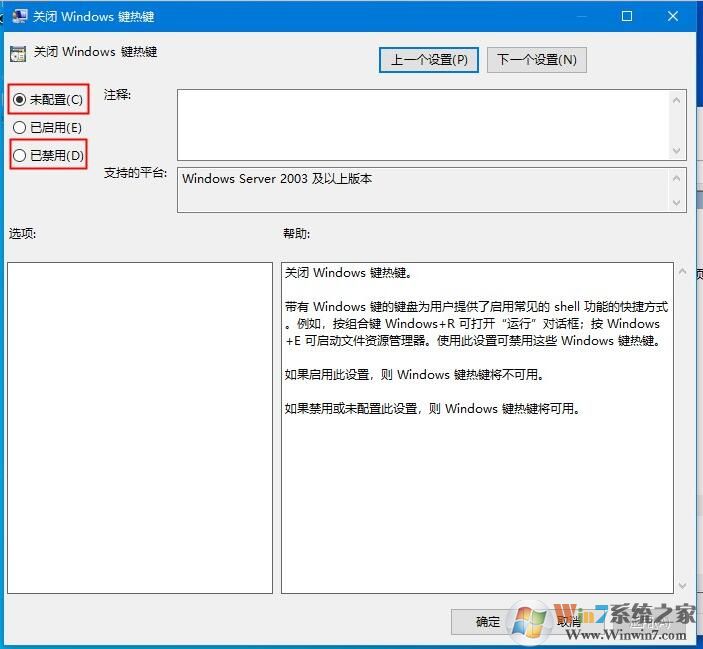Click the comment box scroll down arrow
703x649 pixels.
pyautogui.click(x=677, y=151)
